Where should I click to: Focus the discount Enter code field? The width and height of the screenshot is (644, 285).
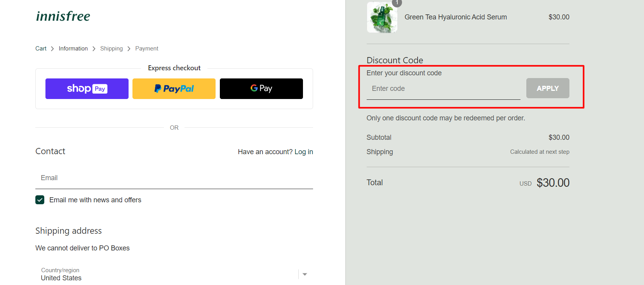point(444,89)
